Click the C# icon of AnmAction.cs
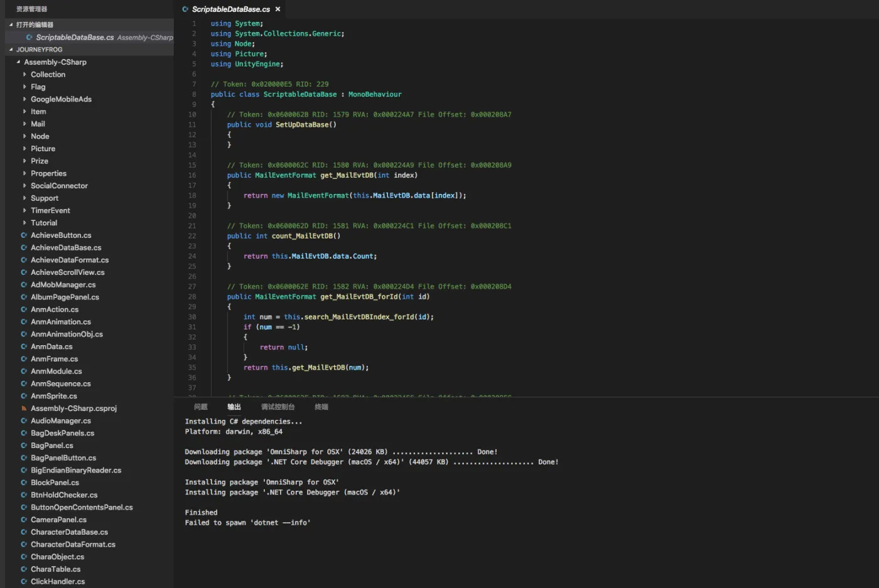 [24, 309]
